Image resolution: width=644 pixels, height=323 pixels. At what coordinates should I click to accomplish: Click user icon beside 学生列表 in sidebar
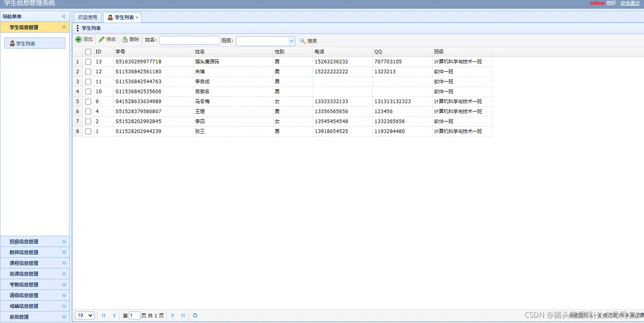(12, 44)
